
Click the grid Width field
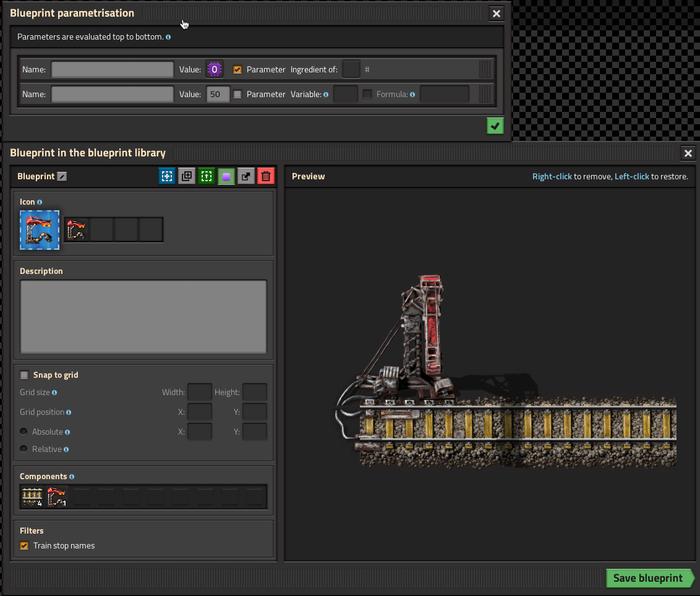coord(200,392)
